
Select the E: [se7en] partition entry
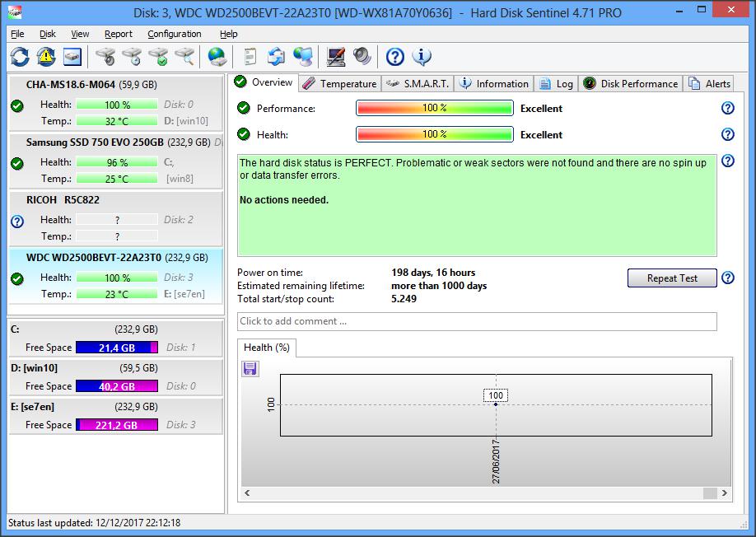[116, 416]
